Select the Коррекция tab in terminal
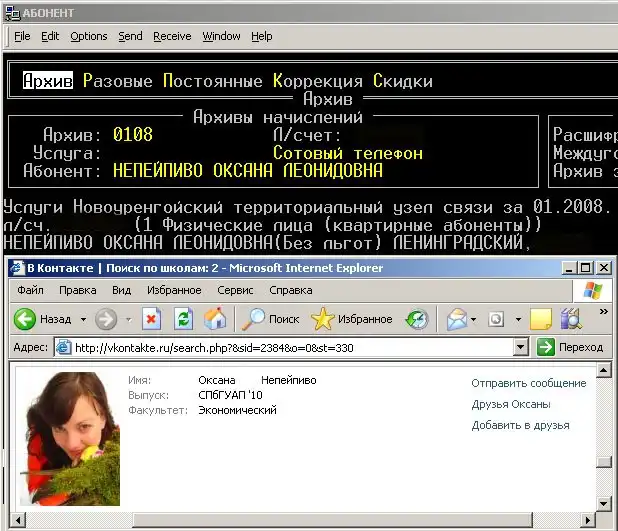The image size is (618, 531). click(x=318, y=81)
